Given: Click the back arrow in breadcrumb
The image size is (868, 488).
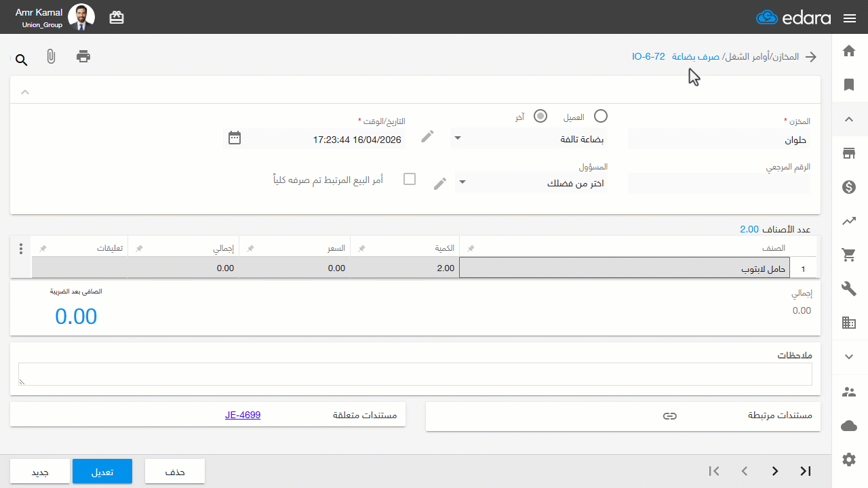Looking at the screenshot, I should (811, 57).
